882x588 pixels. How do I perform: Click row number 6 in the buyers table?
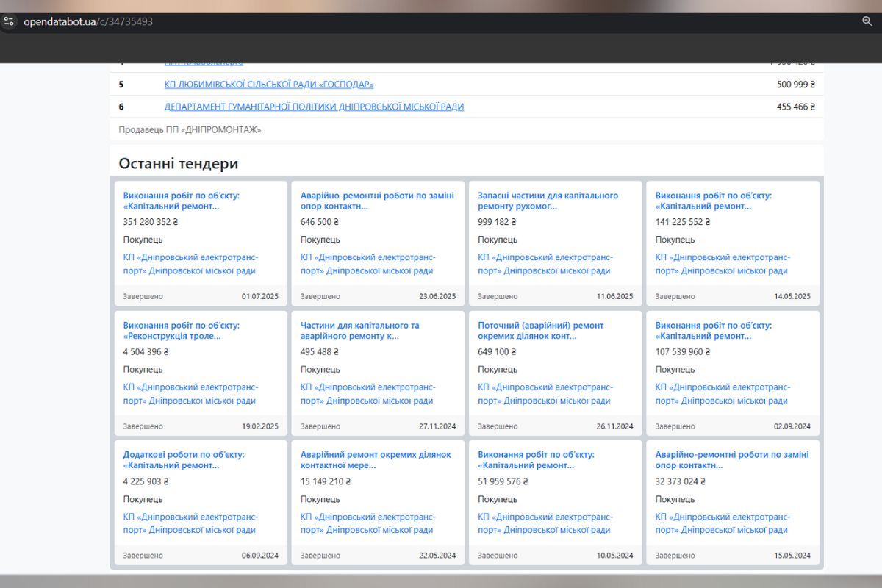pos(121,107)
